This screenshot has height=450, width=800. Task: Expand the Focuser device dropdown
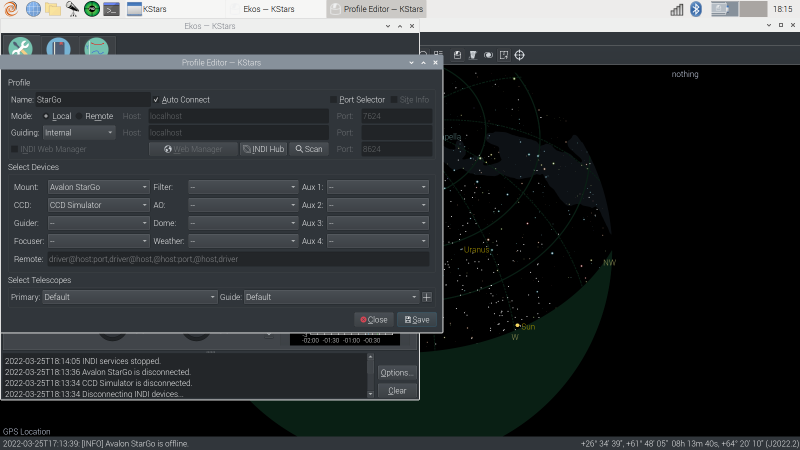point(98,241)
